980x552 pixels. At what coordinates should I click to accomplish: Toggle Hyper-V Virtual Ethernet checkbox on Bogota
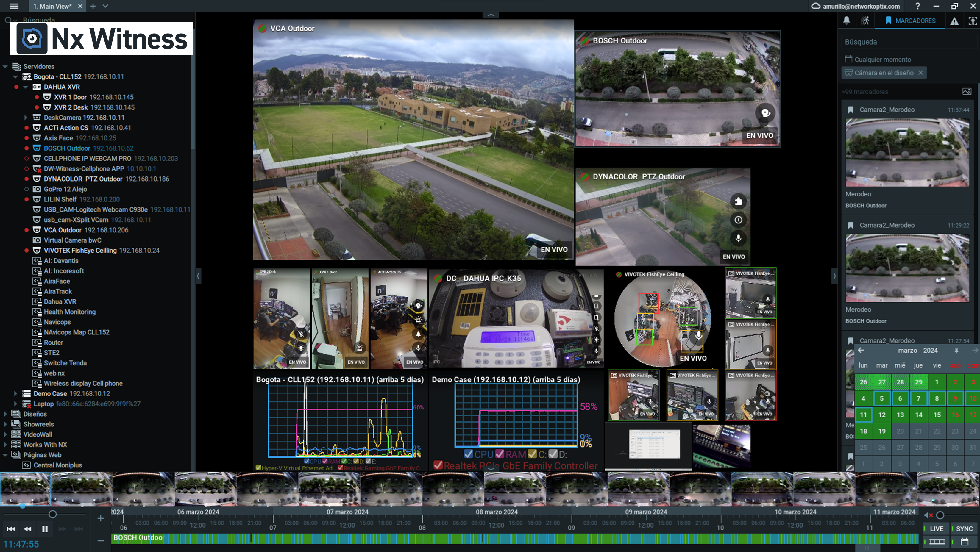[x=258, y=467]
